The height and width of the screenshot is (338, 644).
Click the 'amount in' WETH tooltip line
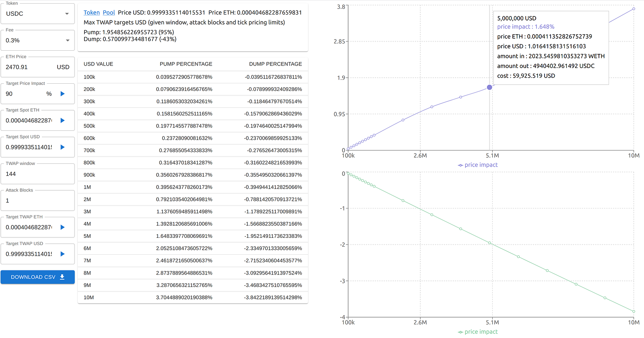tap(551, 56)
